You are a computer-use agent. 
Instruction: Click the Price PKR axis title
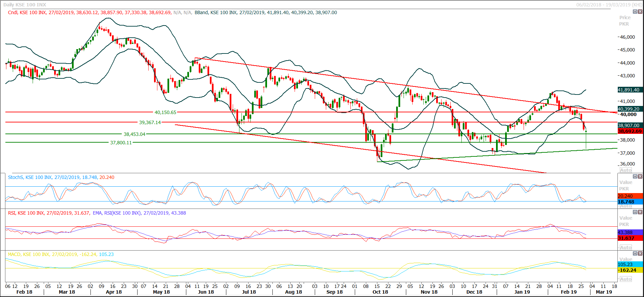pos(625,21)
